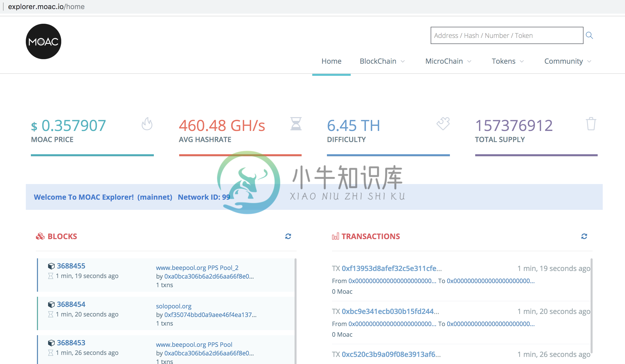Expand the MicroChain dropdown chevron
625x364 pixels.
[469, 61]
